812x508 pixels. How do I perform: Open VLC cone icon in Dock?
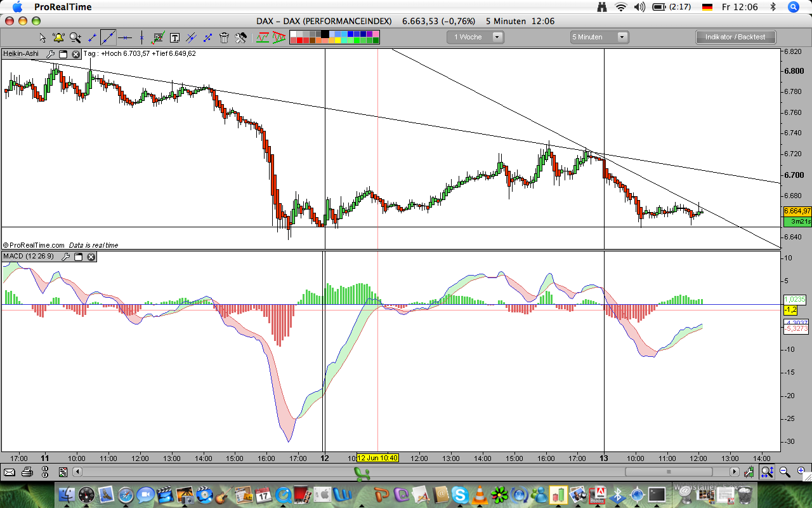(480, 495)
